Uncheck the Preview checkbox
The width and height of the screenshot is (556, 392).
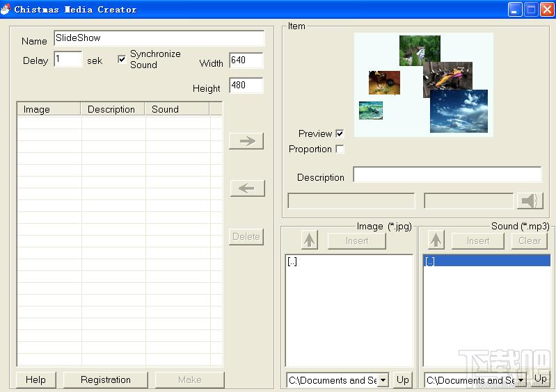340,133
